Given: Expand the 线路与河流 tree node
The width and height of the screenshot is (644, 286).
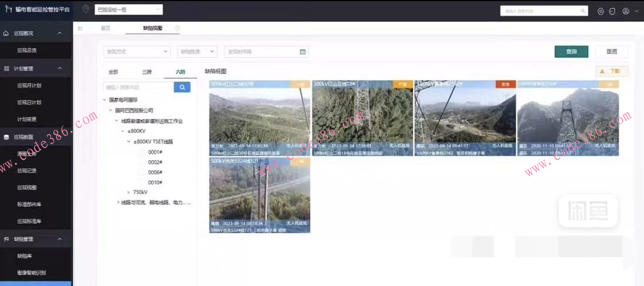Looking at the screenshot, I should tap(118, 202).
